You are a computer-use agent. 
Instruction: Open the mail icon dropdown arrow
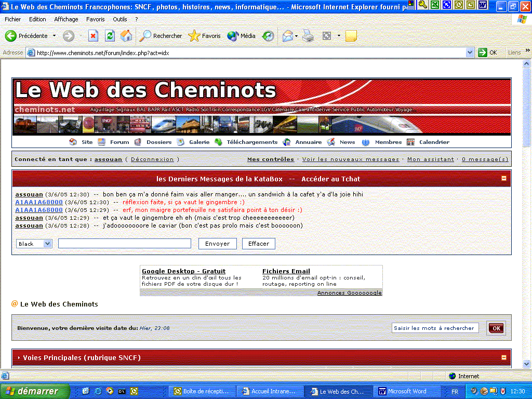click(x=297, y=36)
